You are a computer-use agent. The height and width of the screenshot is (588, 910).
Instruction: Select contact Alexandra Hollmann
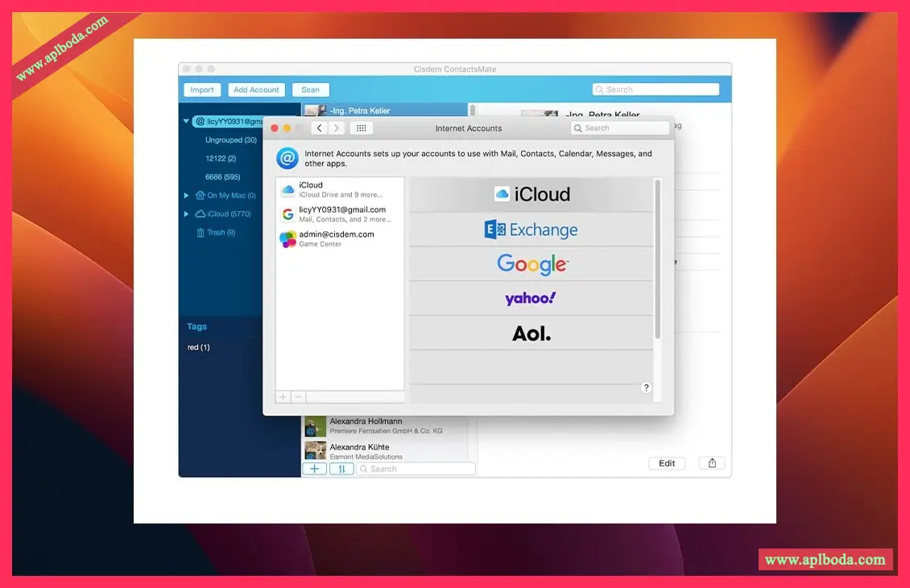click(386, 426)
